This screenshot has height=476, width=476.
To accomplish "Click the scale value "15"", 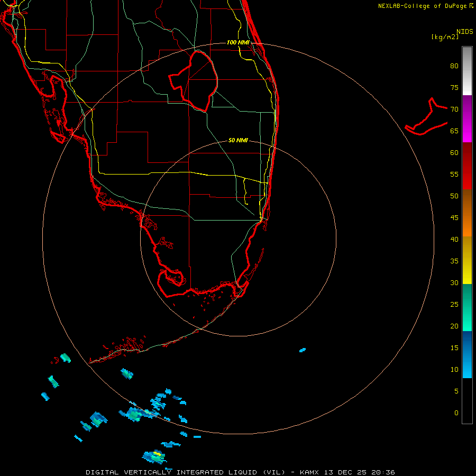I will click(x=454, y=348).
